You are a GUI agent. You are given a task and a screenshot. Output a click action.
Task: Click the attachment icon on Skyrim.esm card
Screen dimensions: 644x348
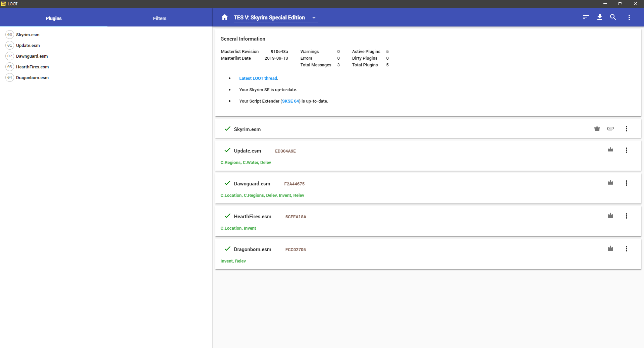coord(610,128)
